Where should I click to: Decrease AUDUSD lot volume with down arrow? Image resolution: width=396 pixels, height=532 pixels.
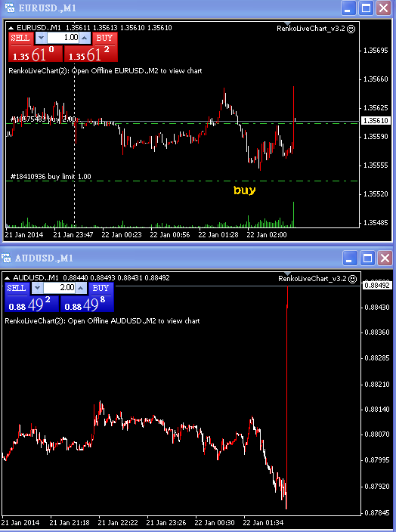(37, 288)
